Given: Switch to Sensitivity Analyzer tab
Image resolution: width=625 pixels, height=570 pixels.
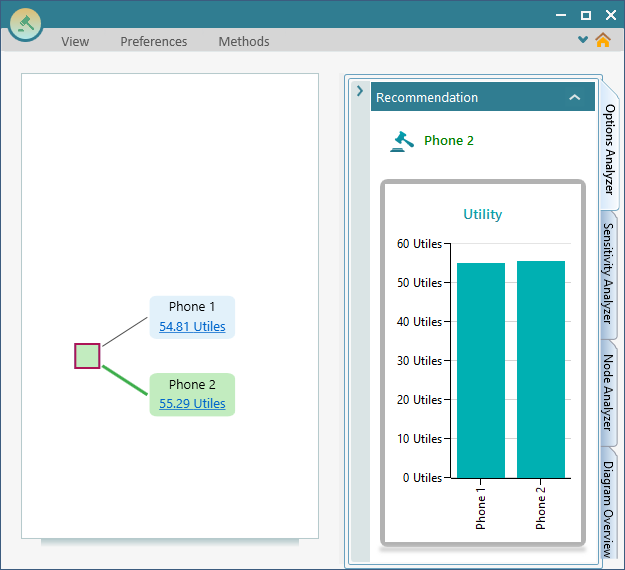Looking at the screenshot, I should tap(609, 274).
